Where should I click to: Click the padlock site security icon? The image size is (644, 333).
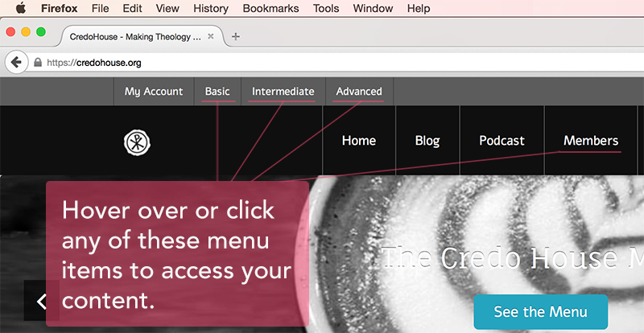[38, 63]
